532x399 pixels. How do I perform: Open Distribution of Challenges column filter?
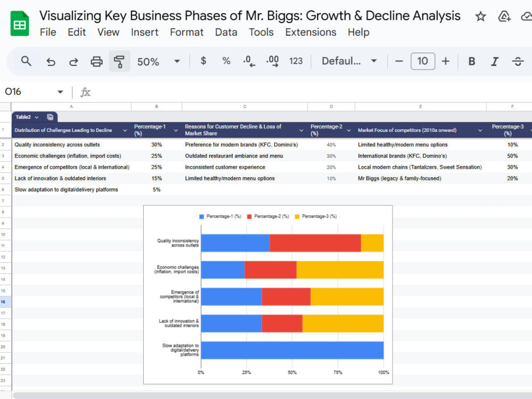click(x=125, y=130)
